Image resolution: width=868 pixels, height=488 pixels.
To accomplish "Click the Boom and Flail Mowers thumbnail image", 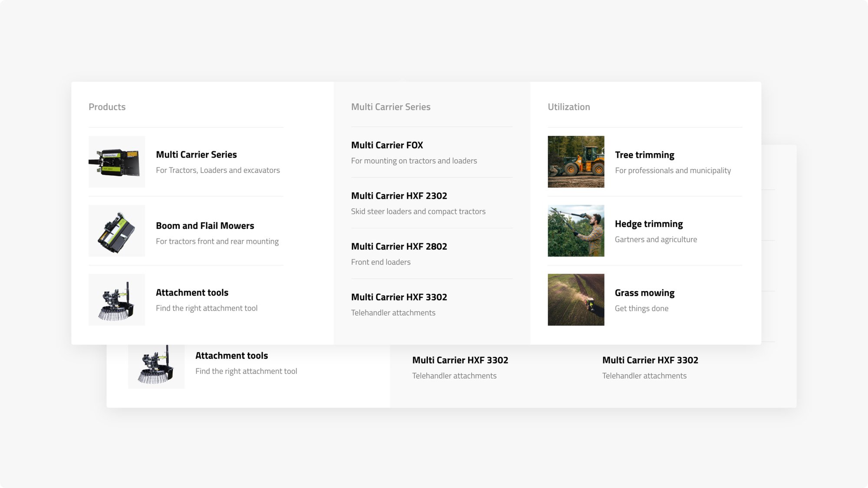I will 117,231.
